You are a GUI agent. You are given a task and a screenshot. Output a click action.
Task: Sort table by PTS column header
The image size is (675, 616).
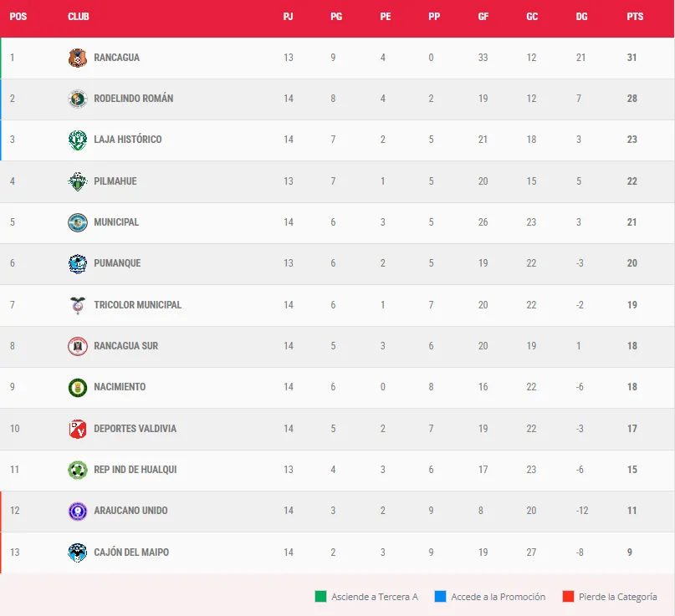tap(635, 17)
